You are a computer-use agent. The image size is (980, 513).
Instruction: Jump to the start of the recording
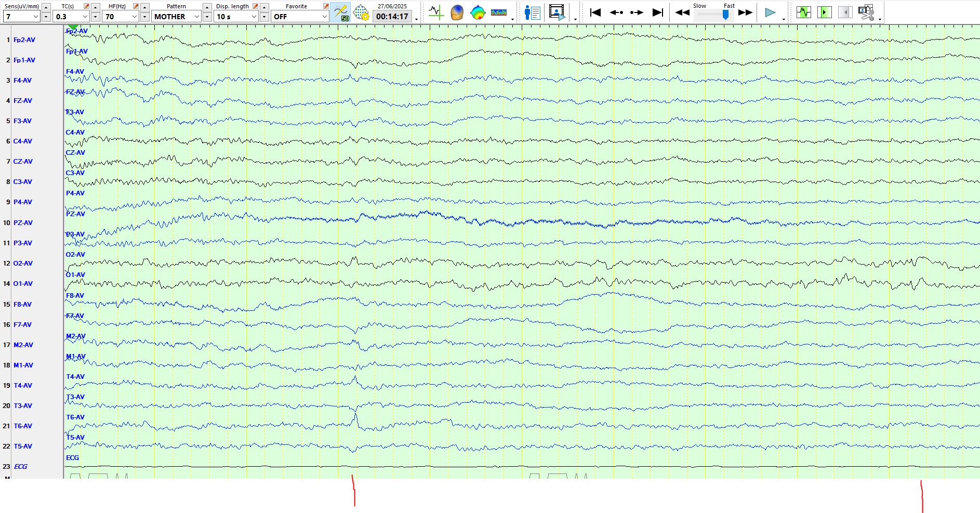[595, 12]
